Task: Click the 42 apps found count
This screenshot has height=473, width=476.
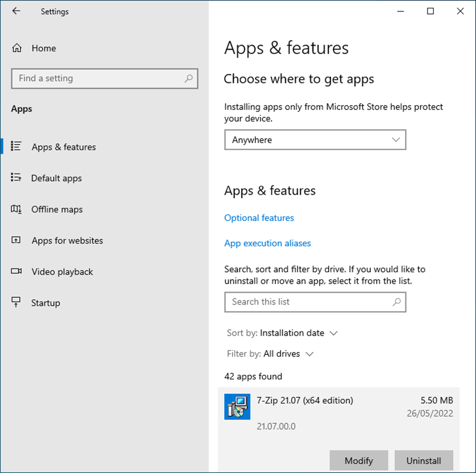Action: coord(253,376)
